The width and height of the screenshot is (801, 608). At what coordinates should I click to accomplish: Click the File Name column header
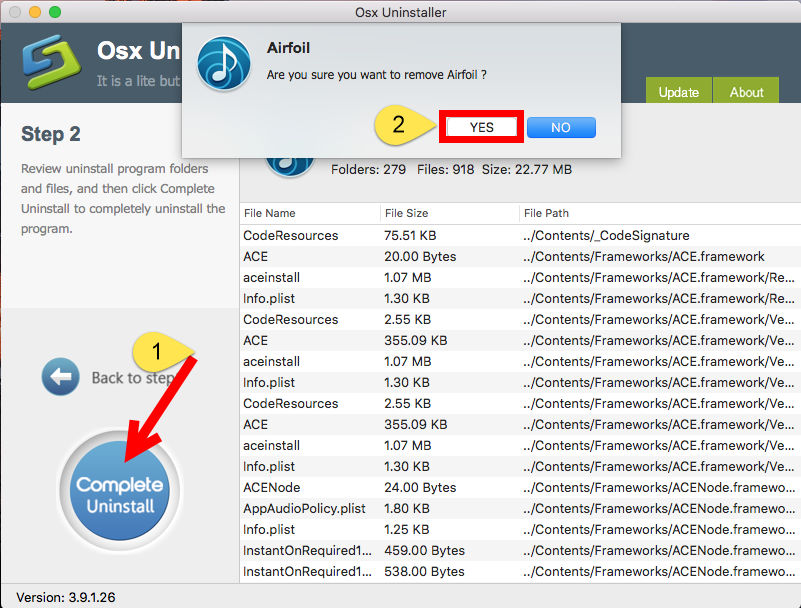coord(268,213)
